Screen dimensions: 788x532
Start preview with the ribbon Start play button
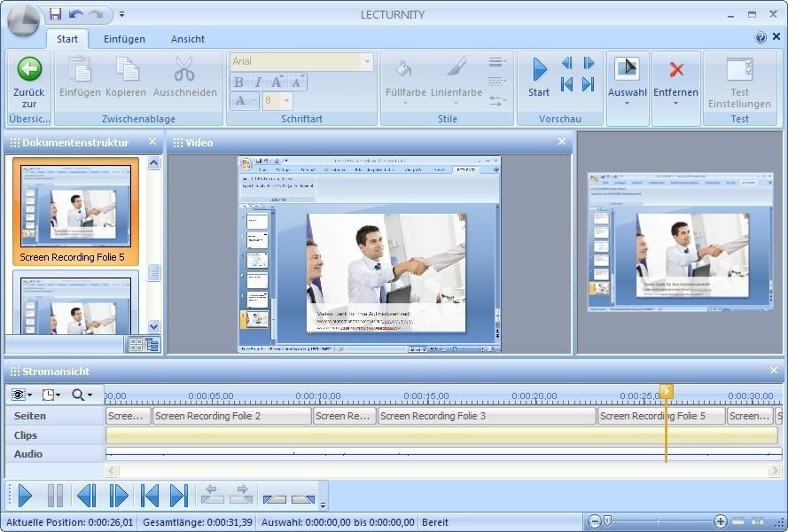[x=539, y=70]
